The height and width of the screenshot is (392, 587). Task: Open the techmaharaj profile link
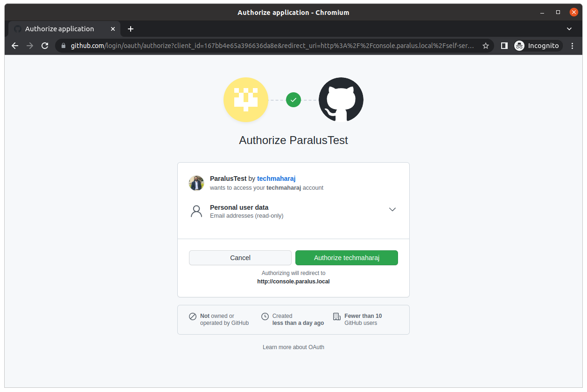(x=276, y=179)
